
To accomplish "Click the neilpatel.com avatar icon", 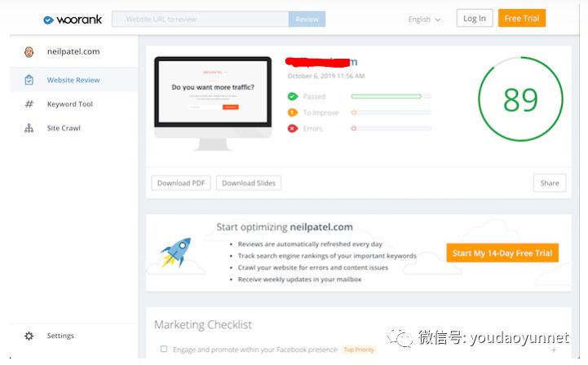I will click(29, 51).
